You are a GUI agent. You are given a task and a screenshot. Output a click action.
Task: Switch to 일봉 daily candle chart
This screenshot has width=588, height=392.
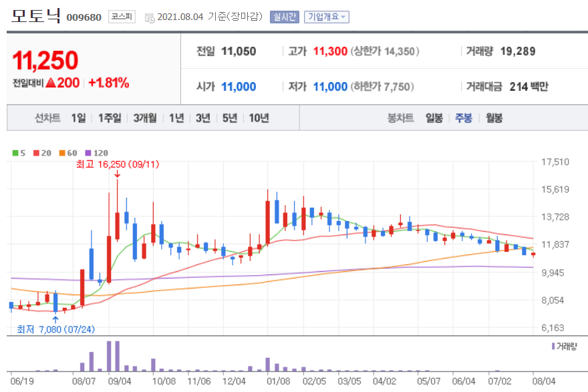[x=434, y=118]
